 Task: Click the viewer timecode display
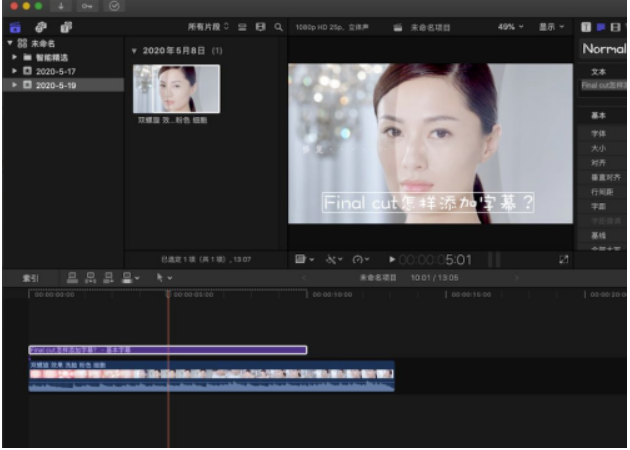[x=435, y=260]
